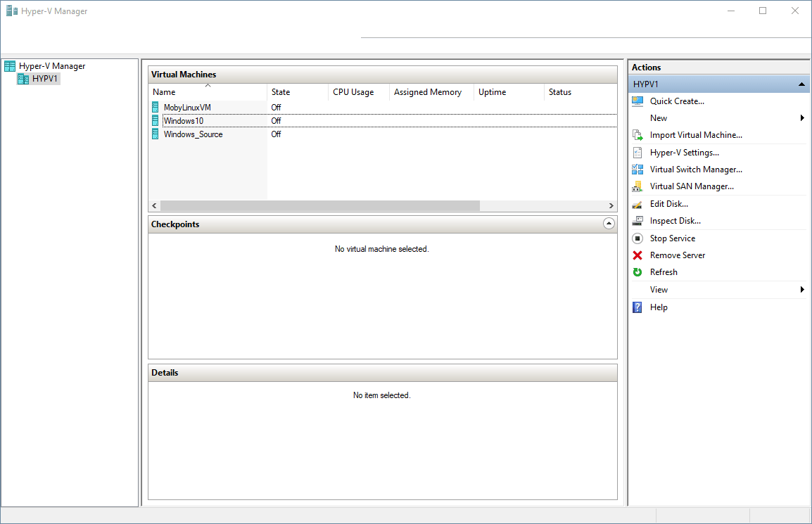This screenshot has width=812, height=524.
Task: Click the Inspect Disk icon
Action: [x=637, y=221]
